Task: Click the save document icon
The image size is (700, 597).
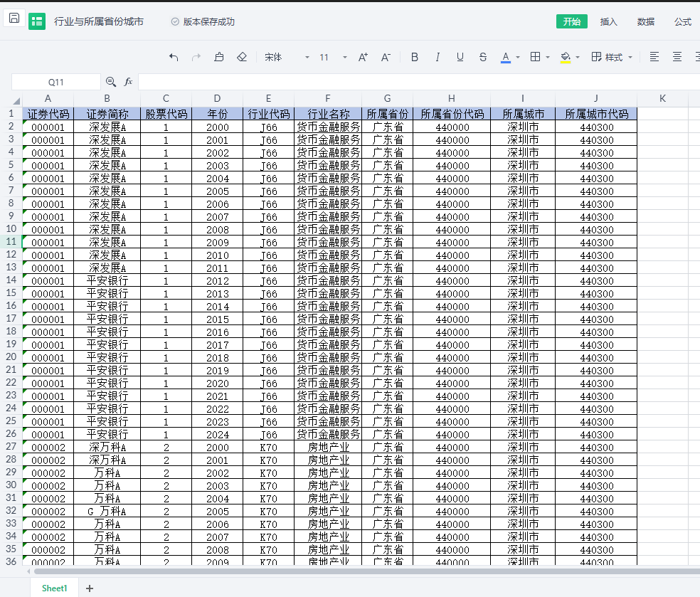Action: tap(14, 19)
